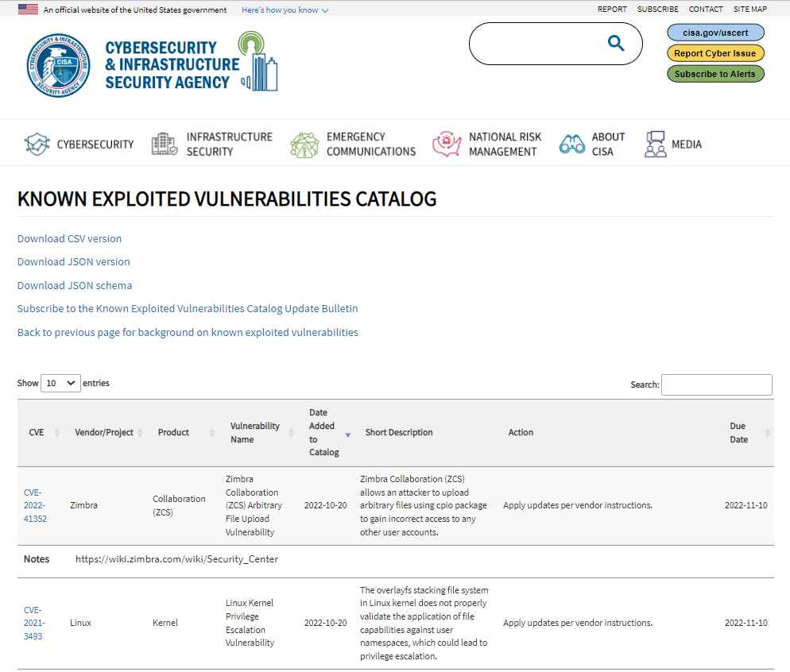
Task: Click the Report Cyber Issue button
Action: [x=715, y=53]
